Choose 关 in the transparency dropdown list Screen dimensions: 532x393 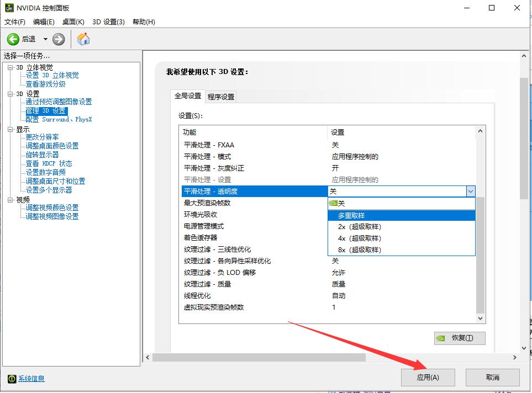click(402, 204)
